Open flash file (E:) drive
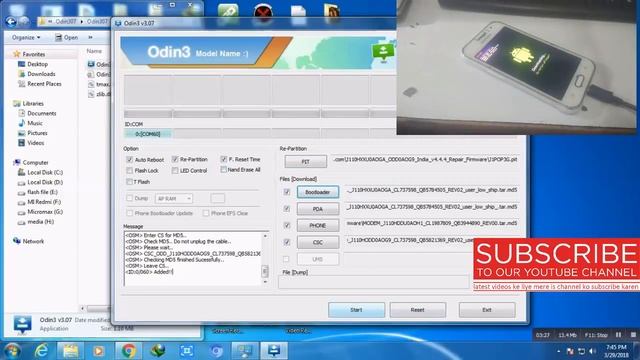Viewport: 640px width, 360px height. click(x=42, y=192)
